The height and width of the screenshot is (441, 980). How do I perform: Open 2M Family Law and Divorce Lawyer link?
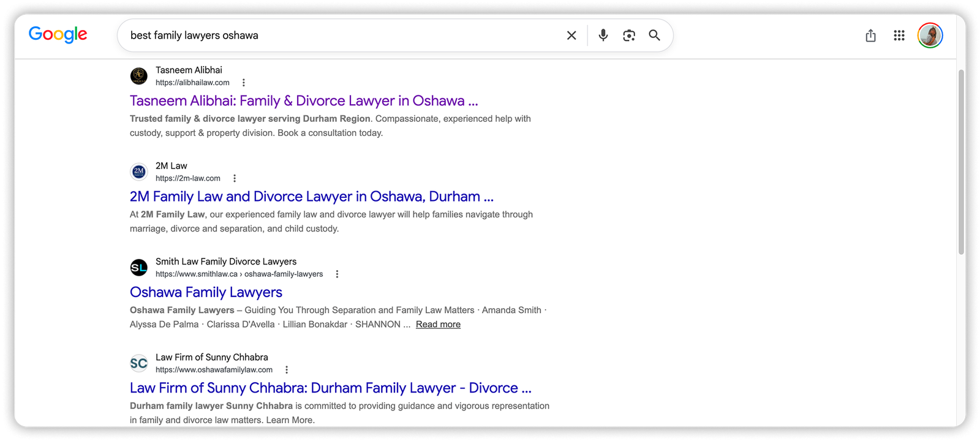[x=312, y=197]
